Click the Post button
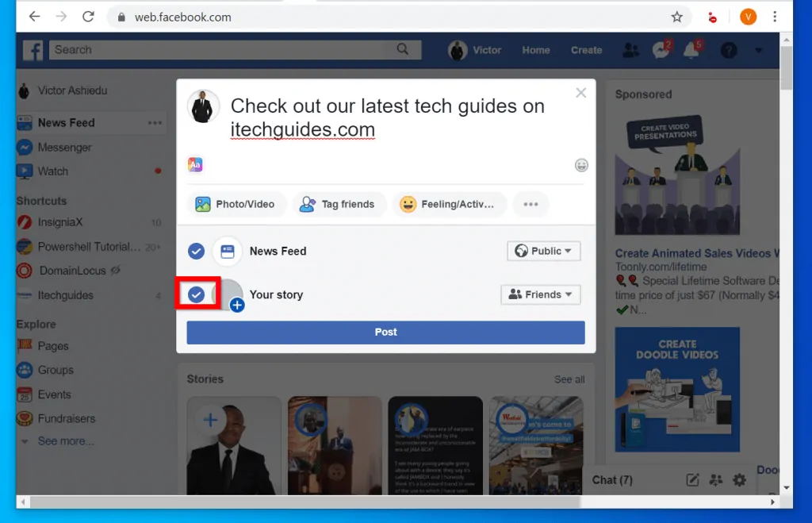The image size is (812, 523). (x=385, y=332)
